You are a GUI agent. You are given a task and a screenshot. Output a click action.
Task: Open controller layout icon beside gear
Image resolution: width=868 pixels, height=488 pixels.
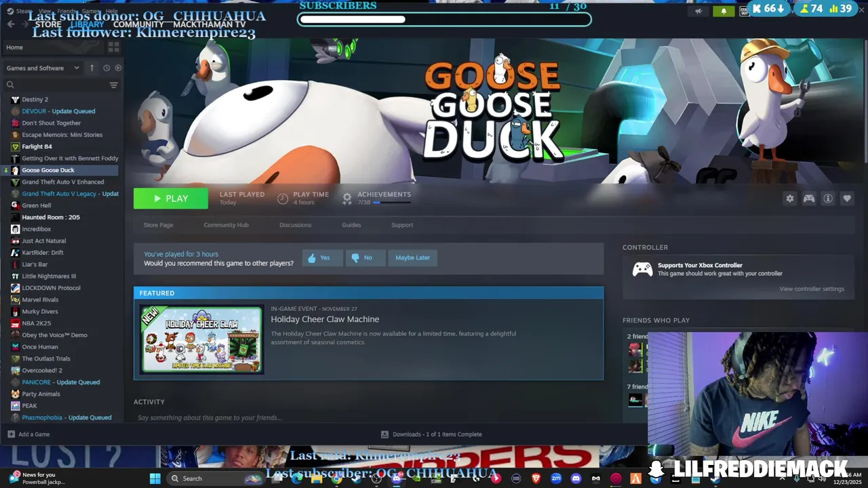(x=809, y=199)
